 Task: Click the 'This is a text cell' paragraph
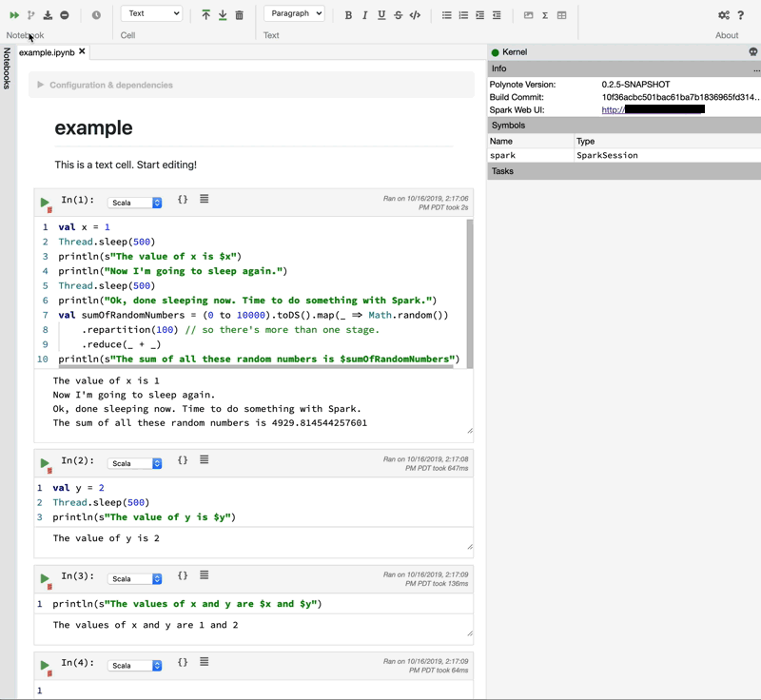(x=126, y=165)
